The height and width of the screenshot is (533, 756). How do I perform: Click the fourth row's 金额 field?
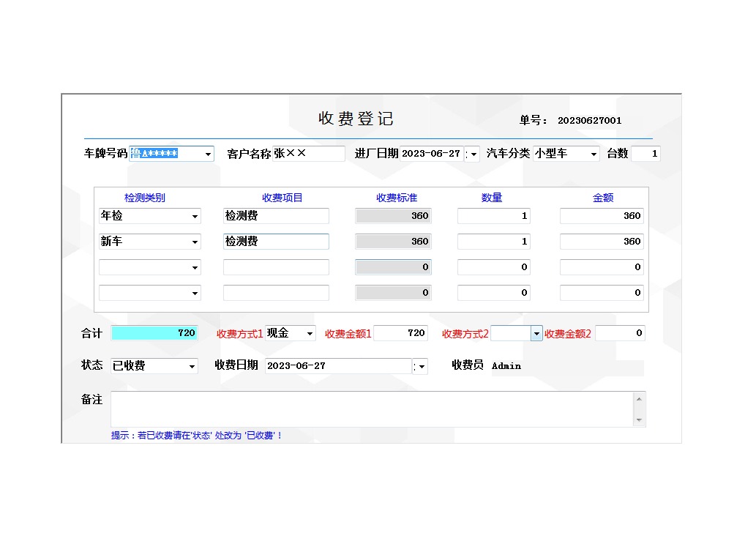[602, 292]
